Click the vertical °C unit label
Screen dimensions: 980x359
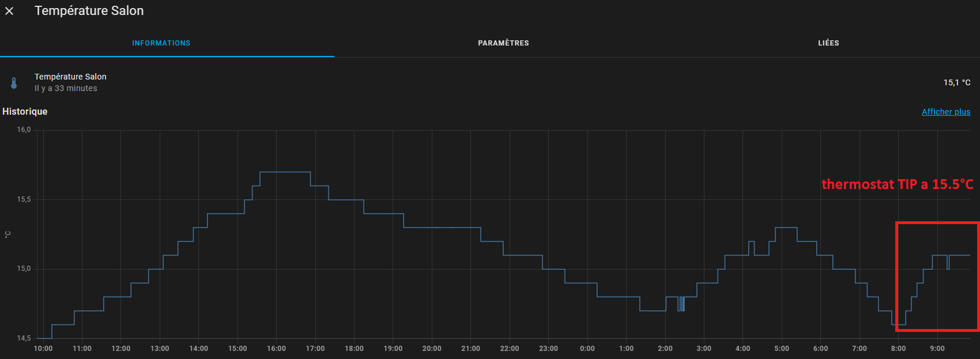click(7, 235)
